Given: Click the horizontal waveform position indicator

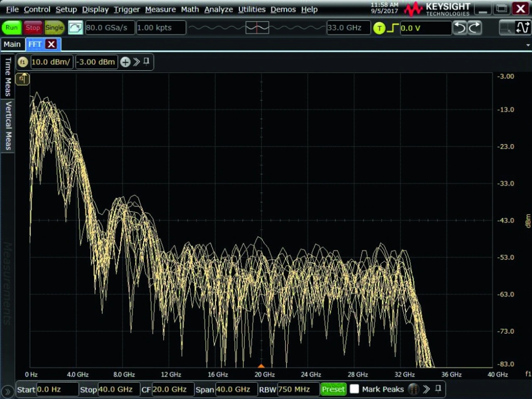Looking at the screenshot, I should 257,28.
